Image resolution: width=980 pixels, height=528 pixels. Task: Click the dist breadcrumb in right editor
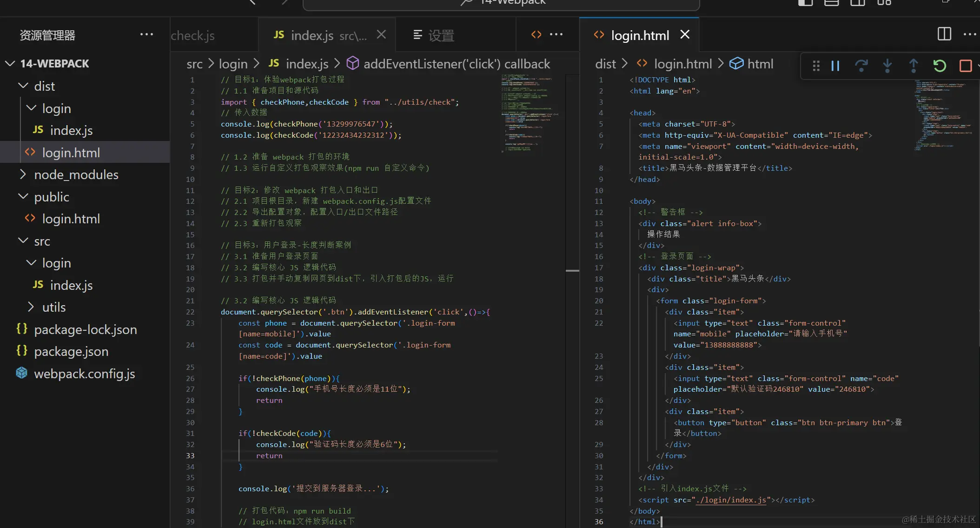click(605, 64)
